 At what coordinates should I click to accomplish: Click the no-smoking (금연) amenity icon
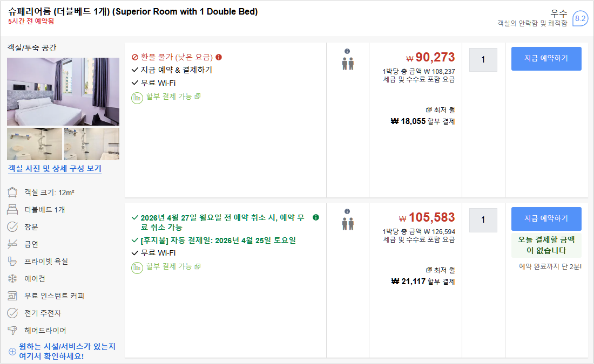(x=12, y=244)
